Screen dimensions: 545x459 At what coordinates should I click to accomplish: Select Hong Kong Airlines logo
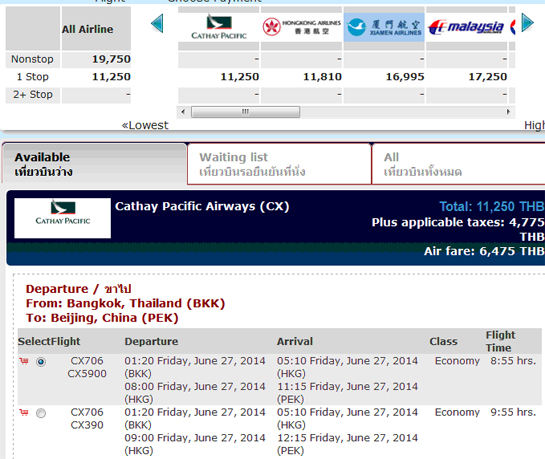301,27
